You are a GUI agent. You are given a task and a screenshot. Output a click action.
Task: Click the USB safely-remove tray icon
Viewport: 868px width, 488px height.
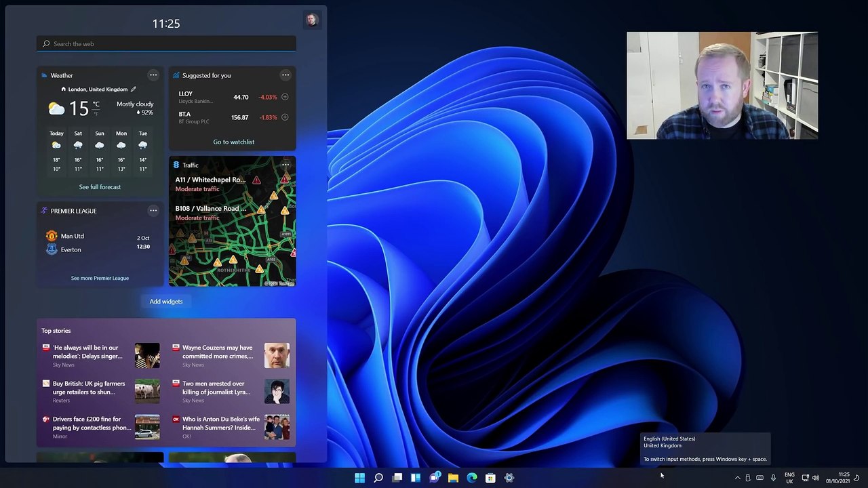(x=748, y=478)
